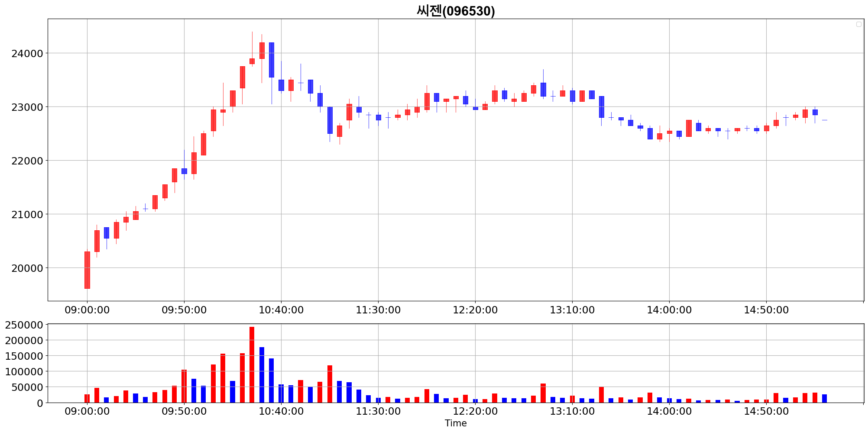Pick 11:30:00 tick under the volume chart

tap(378, 411)
